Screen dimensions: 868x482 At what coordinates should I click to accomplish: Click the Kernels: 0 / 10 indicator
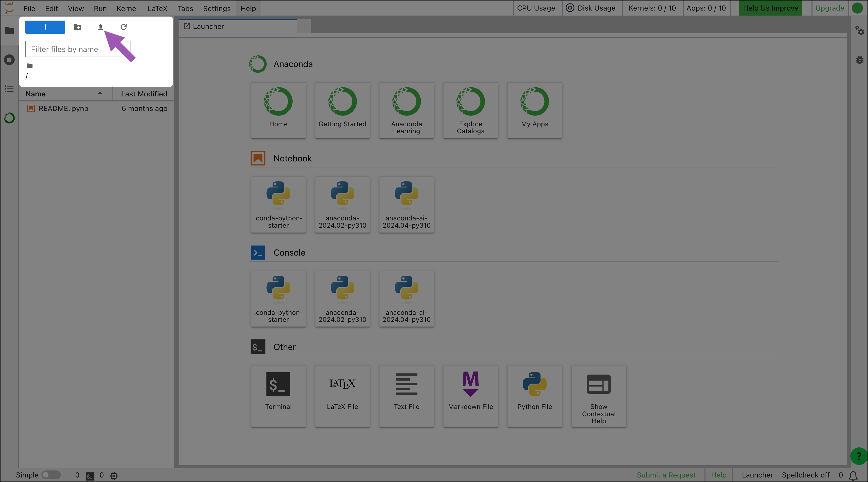652,8
